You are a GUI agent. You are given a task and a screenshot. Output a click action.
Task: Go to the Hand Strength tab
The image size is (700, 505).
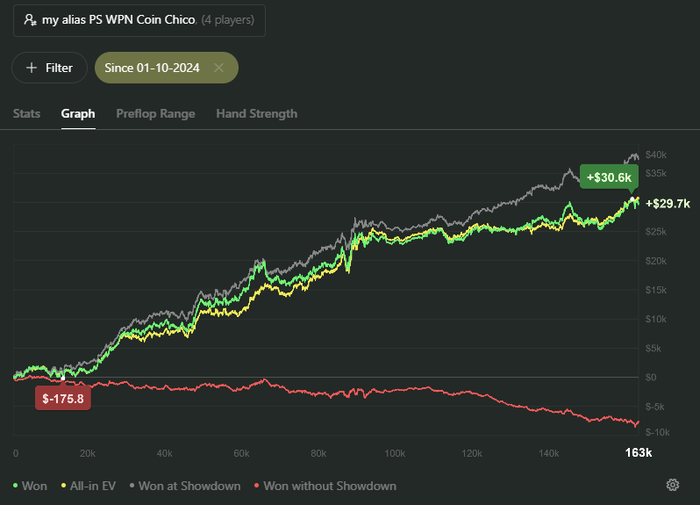[x=256, y=114]
